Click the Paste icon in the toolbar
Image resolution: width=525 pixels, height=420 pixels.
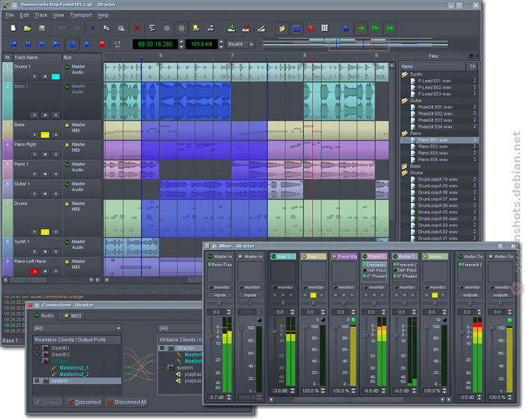(x=121, y=29)
